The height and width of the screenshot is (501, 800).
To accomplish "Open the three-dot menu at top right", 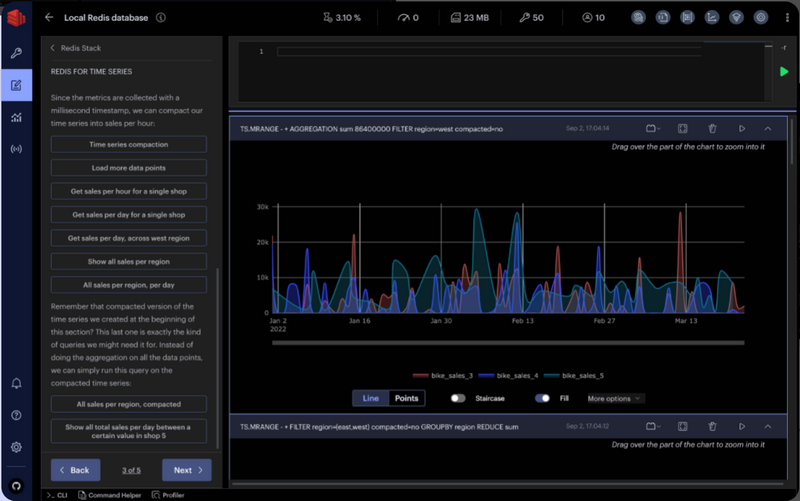I will (787, 17).
